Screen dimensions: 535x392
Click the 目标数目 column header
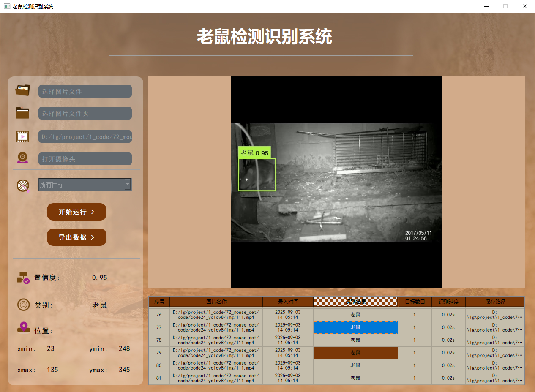pyautogui.click(x=415, y=302)
